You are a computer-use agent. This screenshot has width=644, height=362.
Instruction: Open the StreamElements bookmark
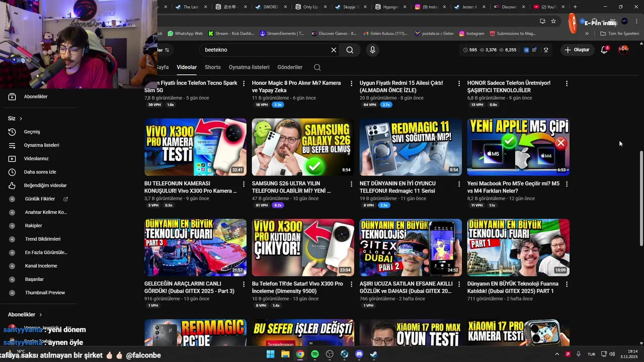(282, 34)
